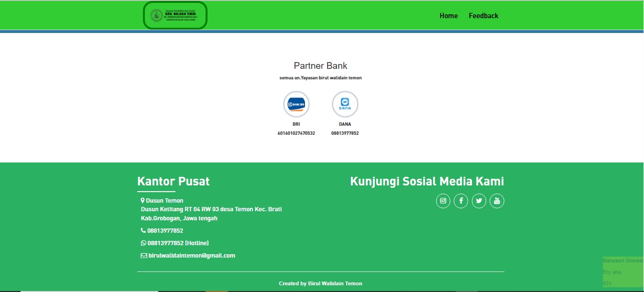Open the Instagram social media icon

pyautogui.click(x=443, y=201)
